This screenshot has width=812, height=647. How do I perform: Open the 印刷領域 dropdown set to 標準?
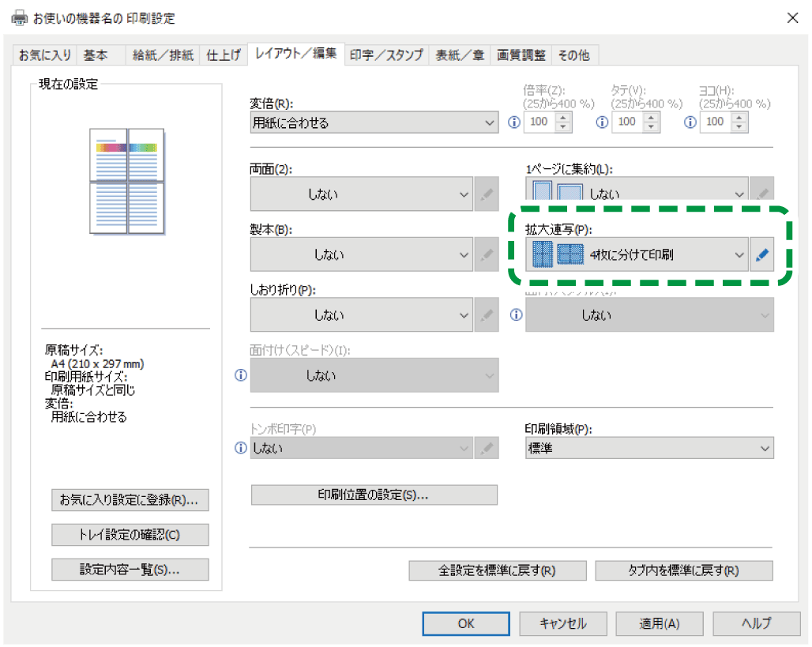649,449
